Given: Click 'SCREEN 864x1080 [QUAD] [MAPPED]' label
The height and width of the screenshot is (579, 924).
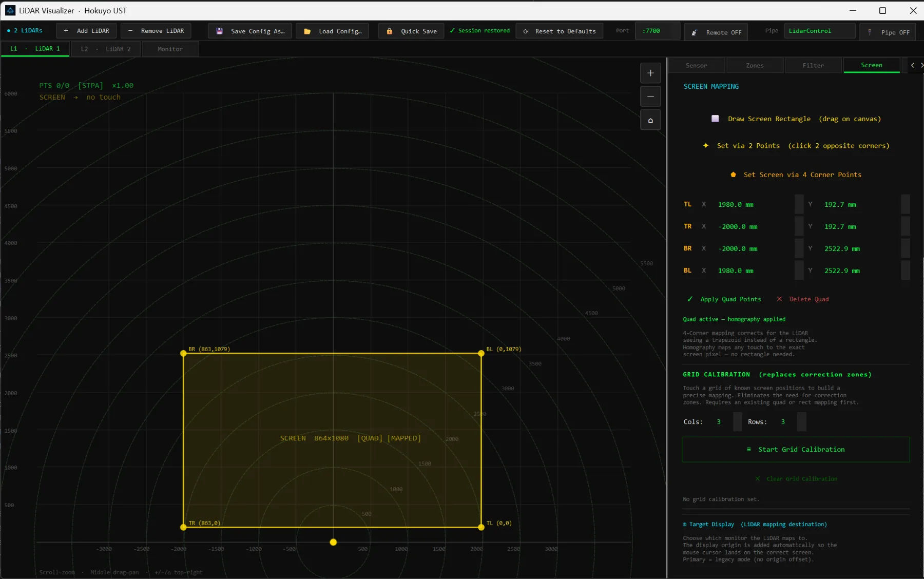Looking at the screenshot, I should coord(351,438).
